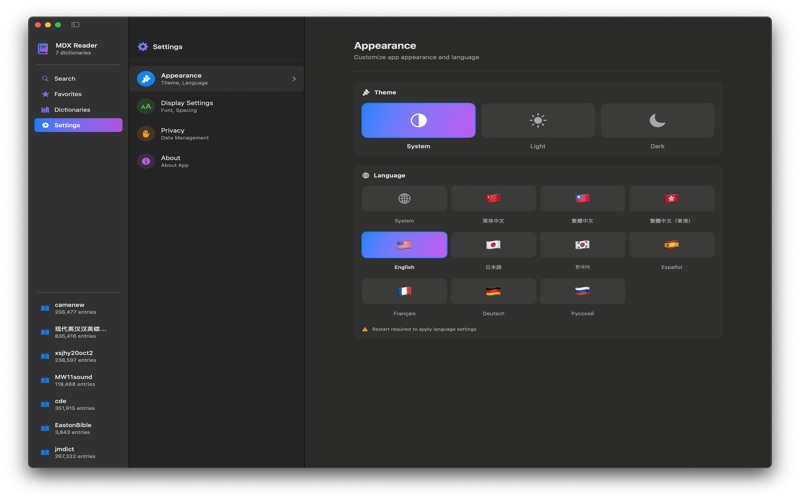Click the globe icon beside Language heading
This screenshot has height=500, width=800.
(x=365, y=175)
